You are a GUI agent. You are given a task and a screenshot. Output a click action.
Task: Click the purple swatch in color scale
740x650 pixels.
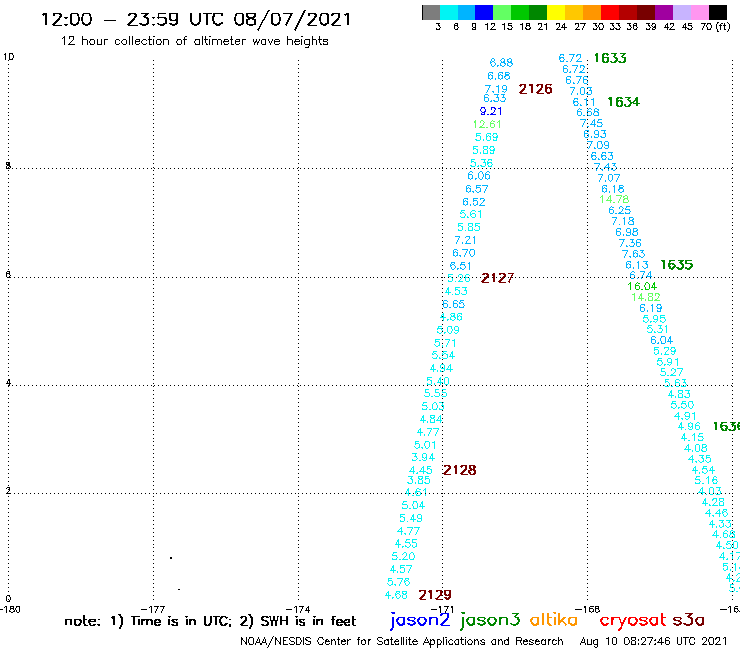pyautogui.click(x=664, y=12)
